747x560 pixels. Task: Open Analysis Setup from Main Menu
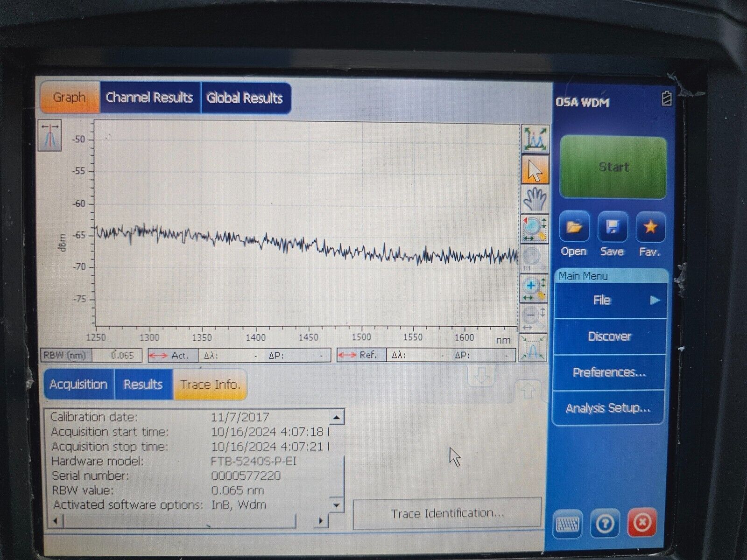point(607,407)
